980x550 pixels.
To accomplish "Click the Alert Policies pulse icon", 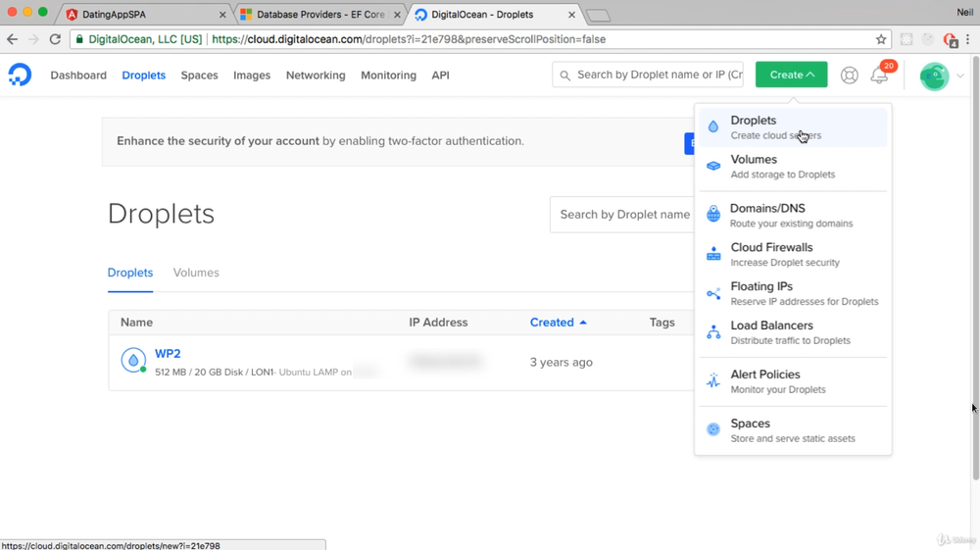I will click(x=713, y=380).
